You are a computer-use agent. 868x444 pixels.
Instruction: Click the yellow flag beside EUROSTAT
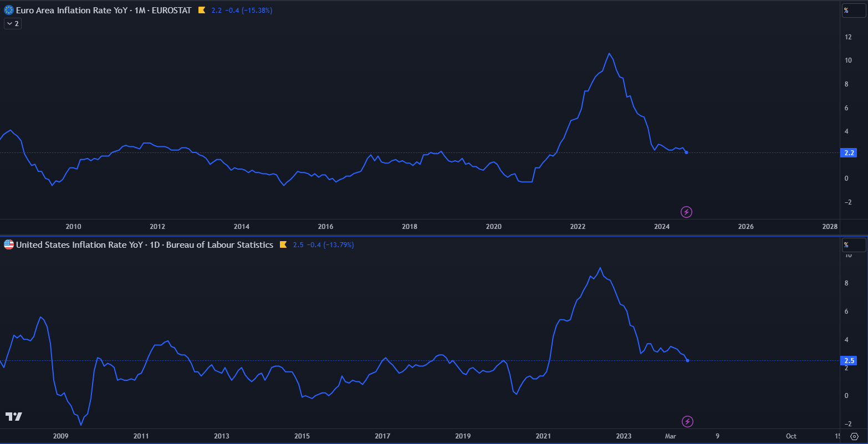[202, 10]
